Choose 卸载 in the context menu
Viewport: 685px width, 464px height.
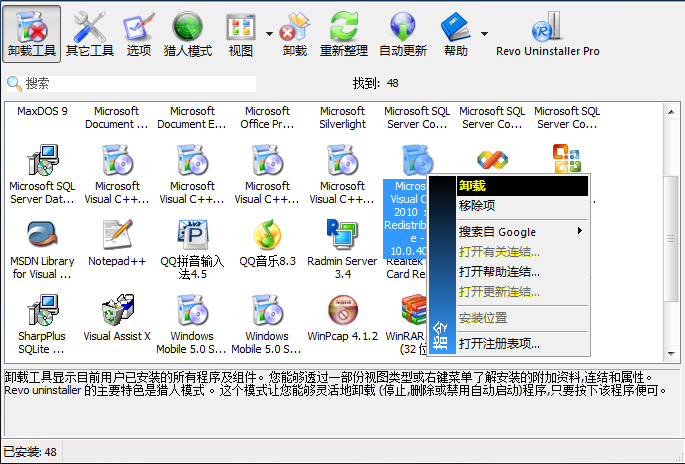pos(522,186)
